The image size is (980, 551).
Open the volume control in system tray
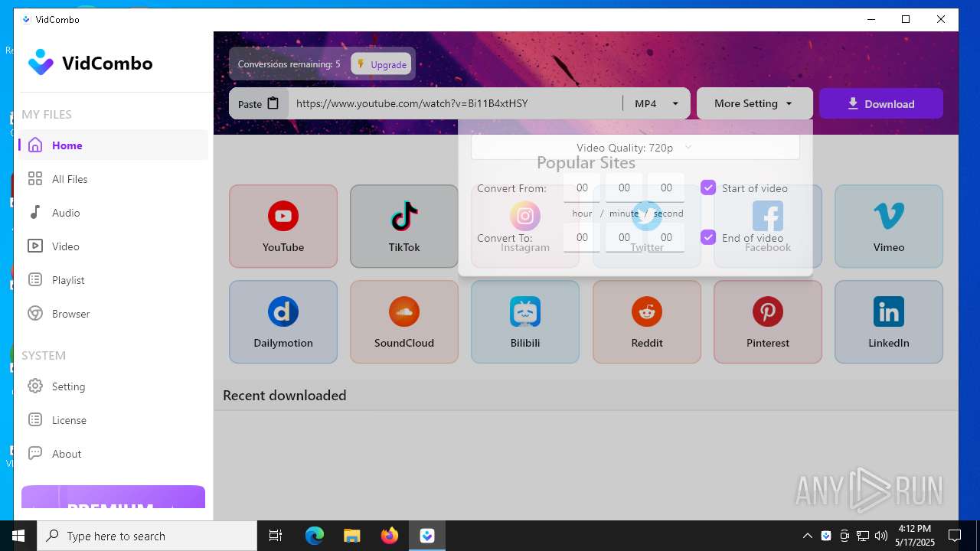click(881, 536)
